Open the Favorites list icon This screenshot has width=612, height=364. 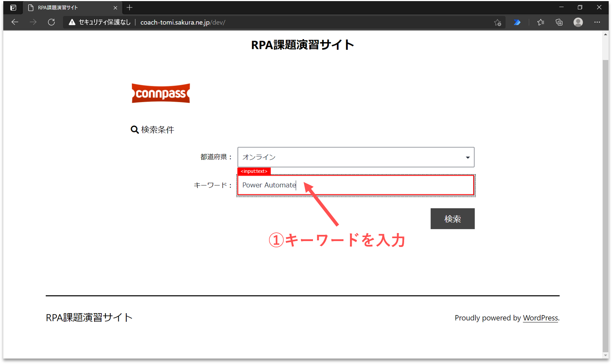coord(541,22)
